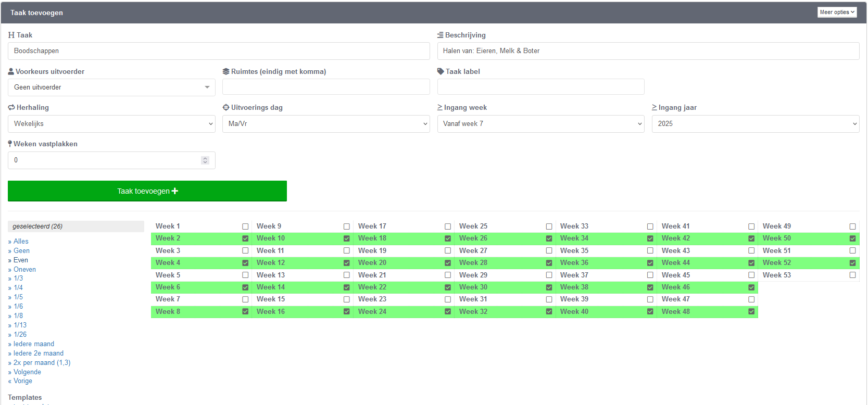Click the Weken vastplakken spinner arrows
Screen dimensions: 868x405
tap(205, 160)
